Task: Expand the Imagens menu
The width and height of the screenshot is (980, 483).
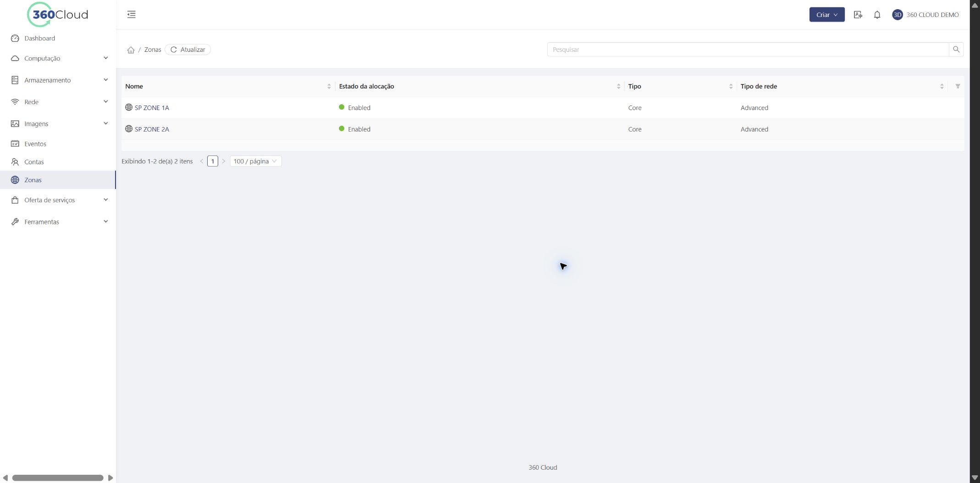Action: click(x=58, y=123)
